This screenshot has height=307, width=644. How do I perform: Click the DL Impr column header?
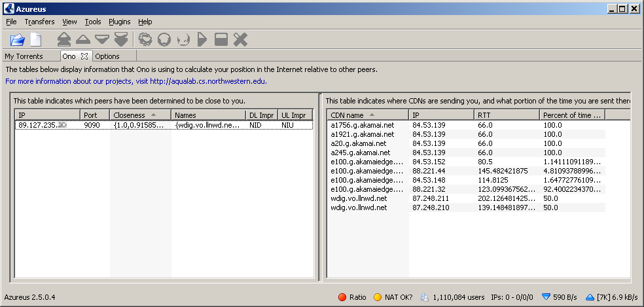[x=262, y=115]
